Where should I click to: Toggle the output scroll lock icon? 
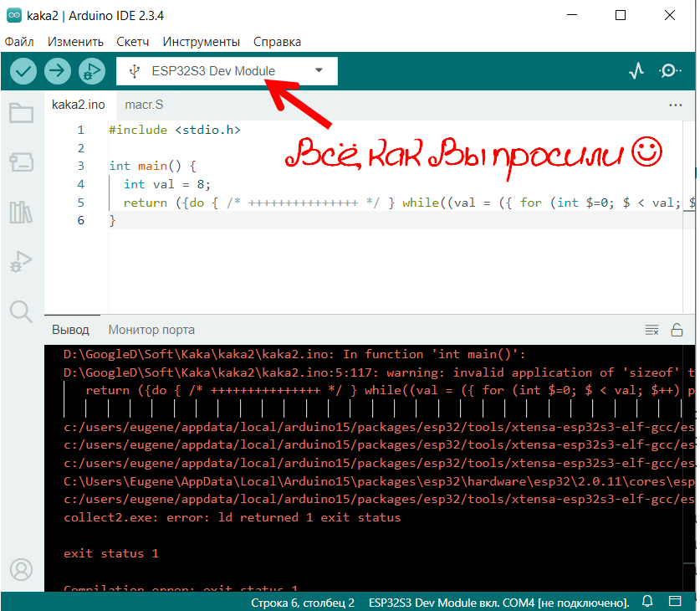click(677, 330)
